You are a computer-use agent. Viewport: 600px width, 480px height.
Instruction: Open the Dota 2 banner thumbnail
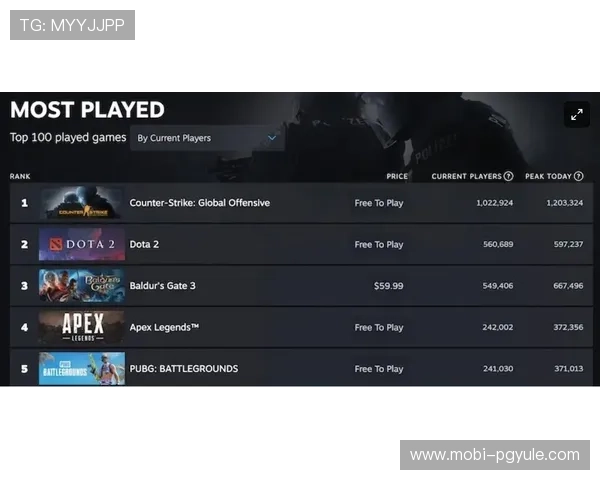click(x=82, y=244)
